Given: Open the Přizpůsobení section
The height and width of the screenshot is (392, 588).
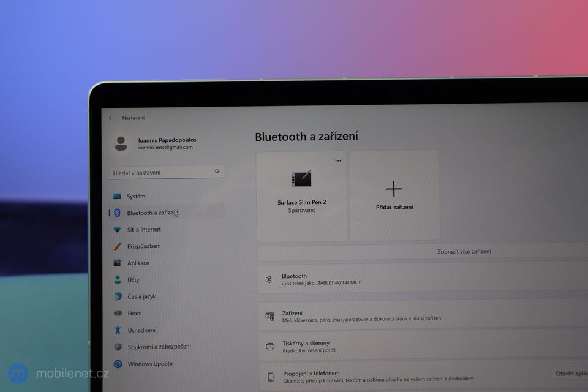Looking at the screenshot, I should (145, 246).
